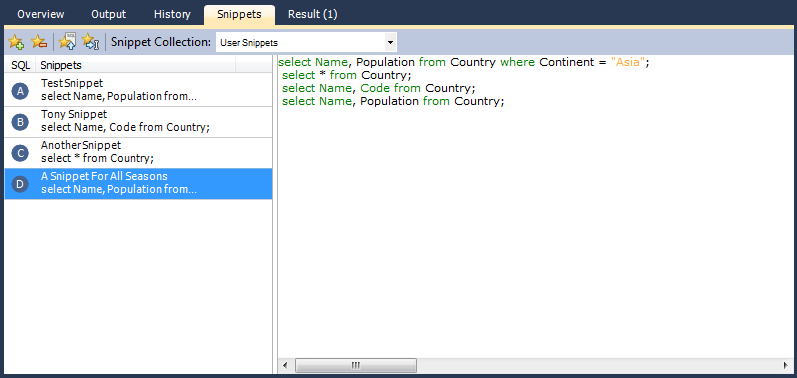Switch to the Output tab

109,14
